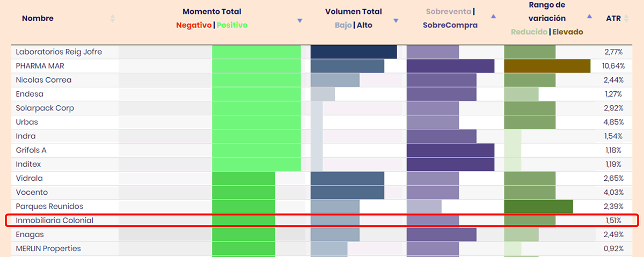Click Laboratorios Reig Jofre's dark blue volume bar

click(x=353, y=52)
